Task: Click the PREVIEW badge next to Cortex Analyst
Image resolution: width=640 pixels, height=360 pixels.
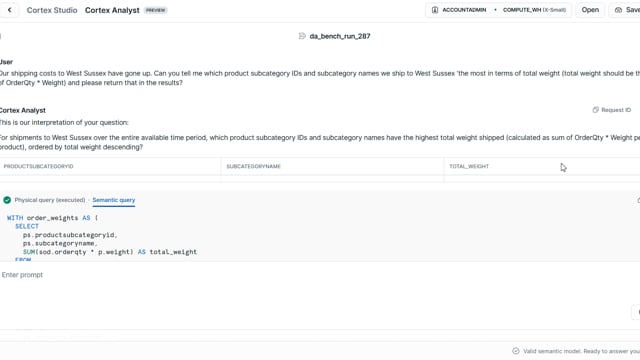Action: coord(156,10)
